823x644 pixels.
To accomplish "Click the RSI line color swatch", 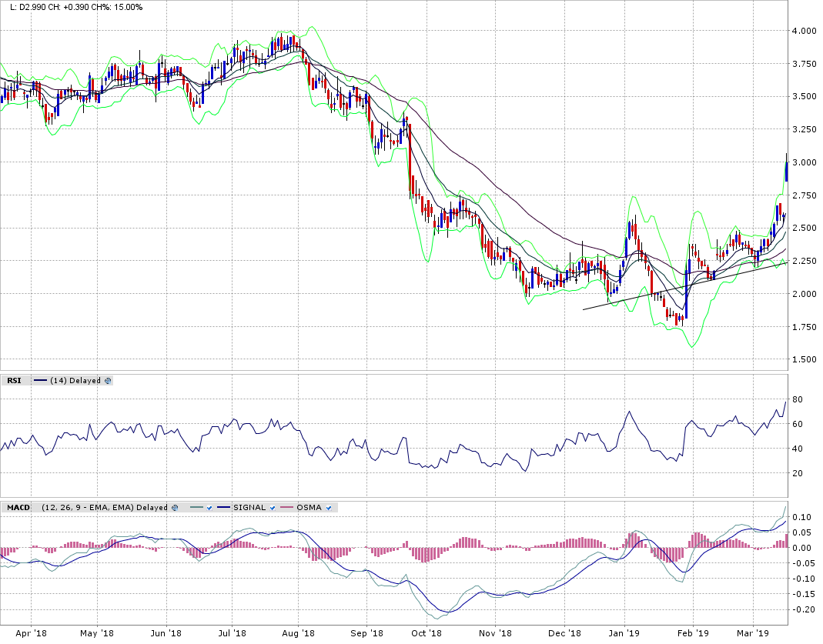I will click(x=40, y=380).
